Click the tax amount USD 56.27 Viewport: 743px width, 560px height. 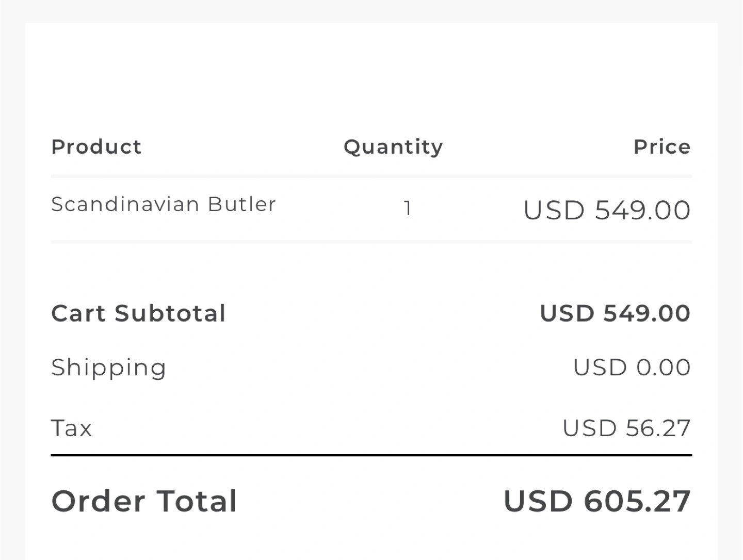[626, 428]
